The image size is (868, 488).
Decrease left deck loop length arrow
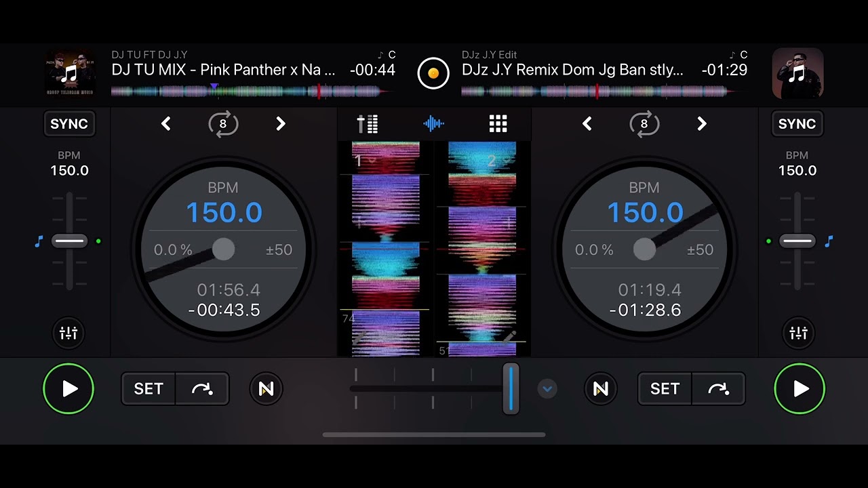[x=165, y=124]
